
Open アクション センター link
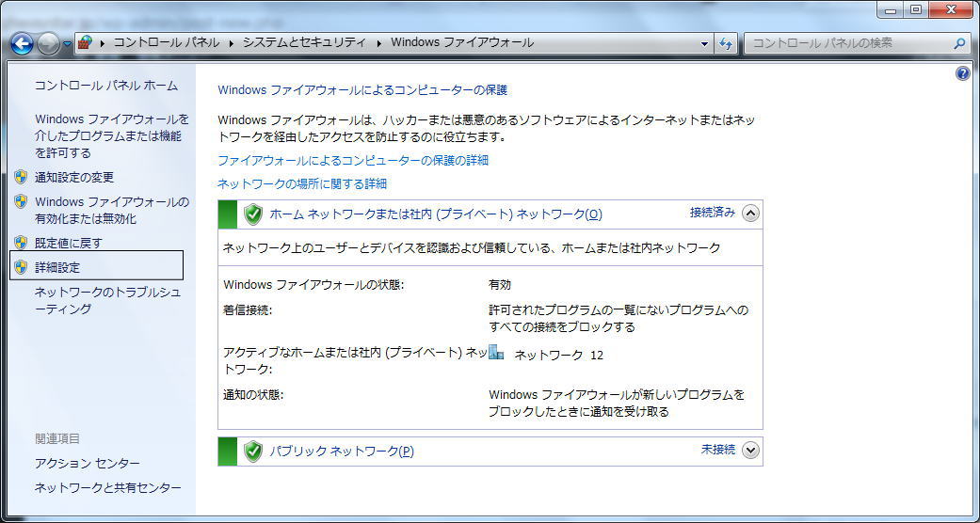[88, 463]
